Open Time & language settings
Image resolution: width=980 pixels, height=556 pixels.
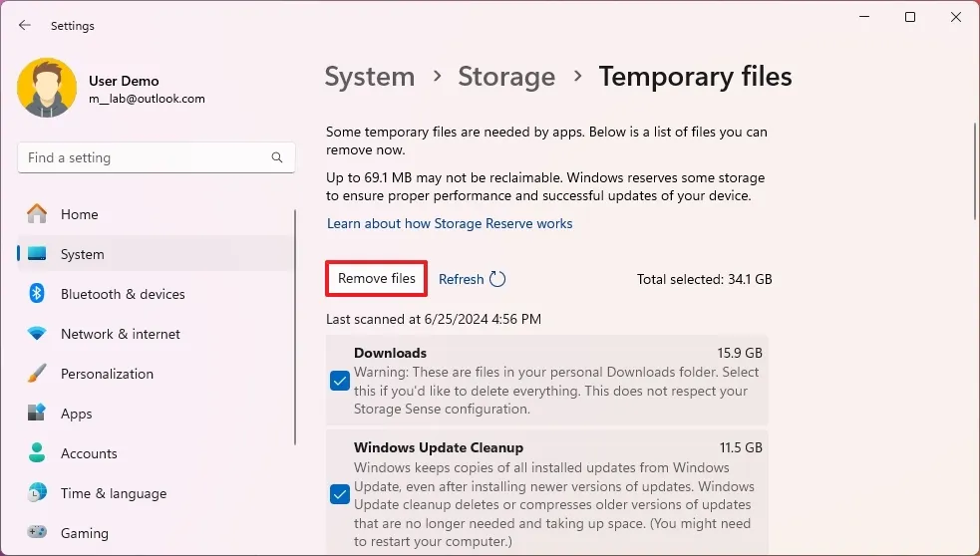click(156, 493)
